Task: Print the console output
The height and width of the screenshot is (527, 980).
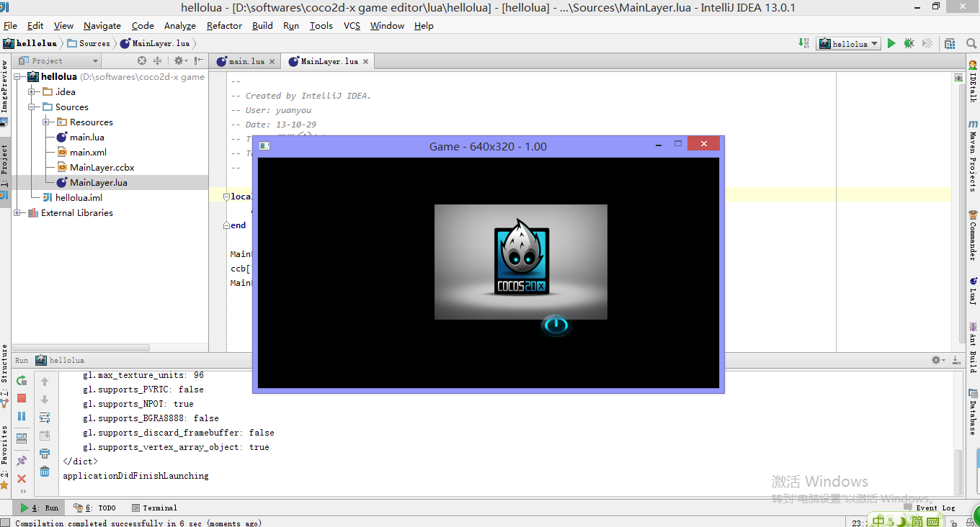Action: point(45,454)
